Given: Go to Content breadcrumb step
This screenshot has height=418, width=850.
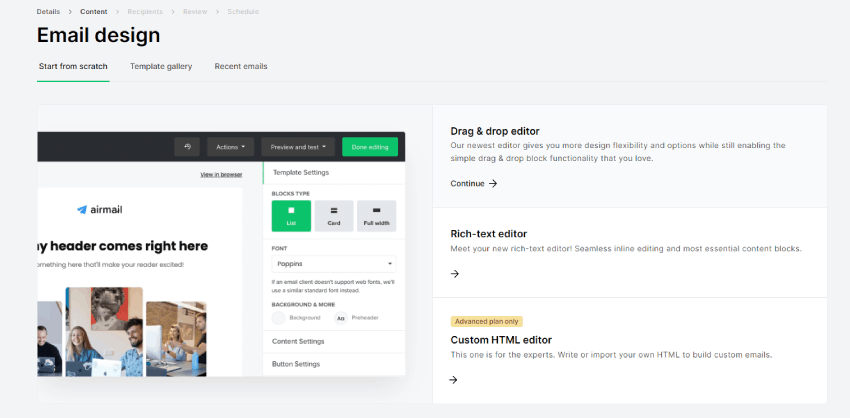Looking at the screenshot, I should (94, 11).
